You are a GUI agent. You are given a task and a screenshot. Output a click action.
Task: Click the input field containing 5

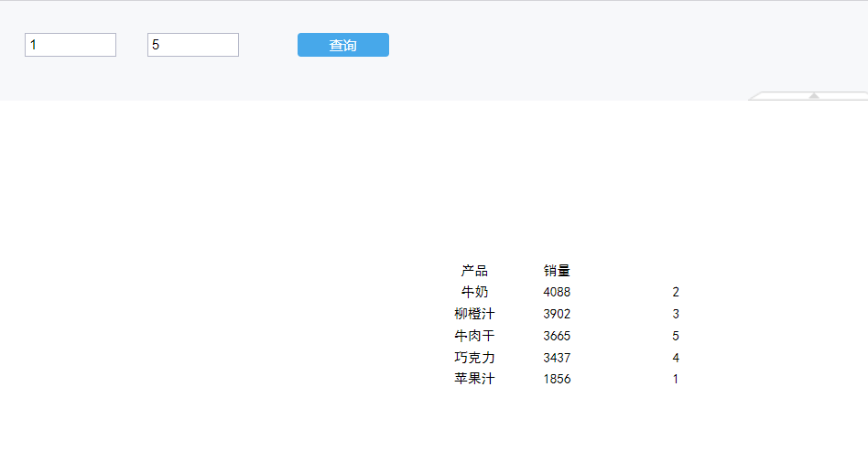pyautogui.click(x=192, y=45)
